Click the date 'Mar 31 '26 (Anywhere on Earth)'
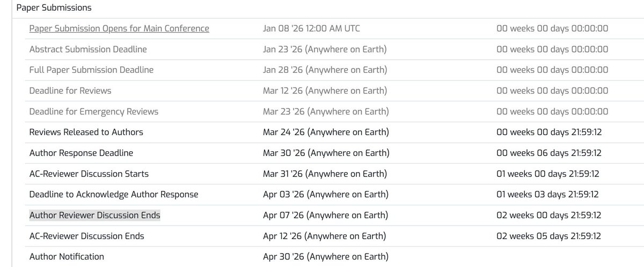Image resolution: width=644 pixels, height=267 pixels. (x=326, y=174)
